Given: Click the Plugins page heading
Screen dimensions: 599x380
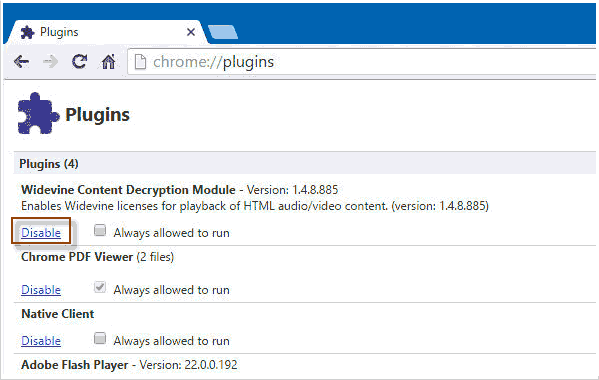Looking at the screenshot, I should click(97, 115).
